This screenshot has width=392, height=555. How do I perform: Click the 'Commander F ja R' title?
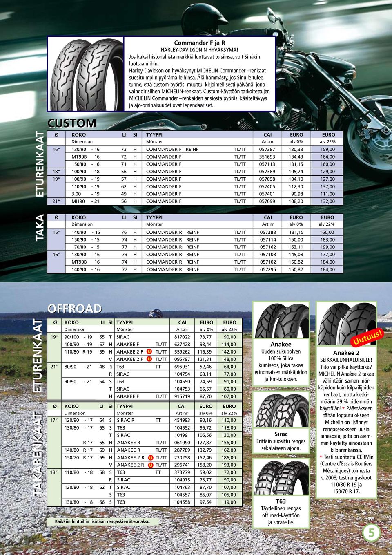tap(199, 43)
